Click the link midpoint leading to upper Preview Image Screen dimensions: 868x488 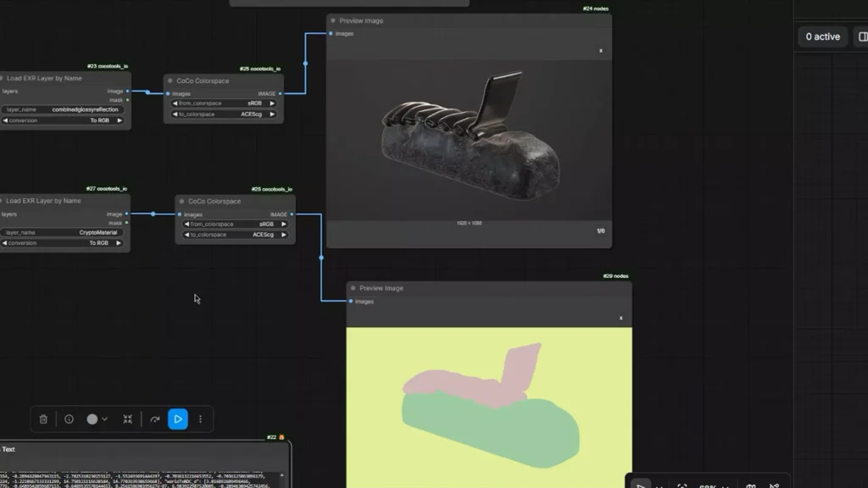(305, 64)
